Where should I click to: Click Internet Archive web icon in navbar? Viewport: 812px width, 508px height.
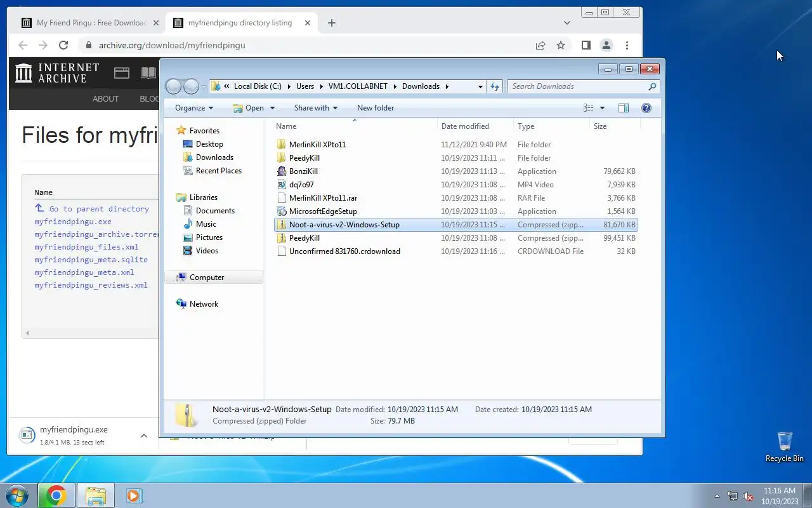tap(122, 73)
